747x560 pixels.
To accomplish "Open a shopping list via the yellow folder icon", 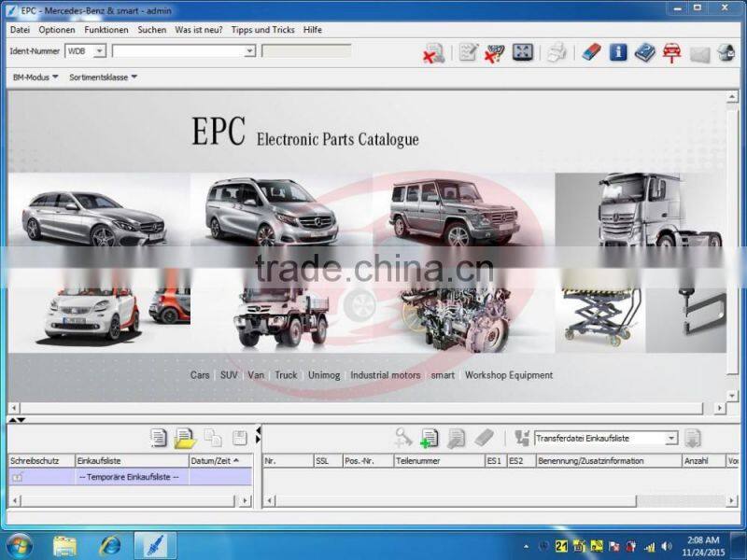I will pos(184,437).
